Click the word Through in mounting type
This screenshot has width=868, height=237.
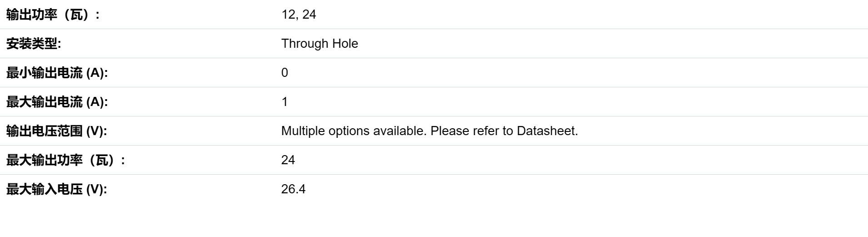coord(304,44)
